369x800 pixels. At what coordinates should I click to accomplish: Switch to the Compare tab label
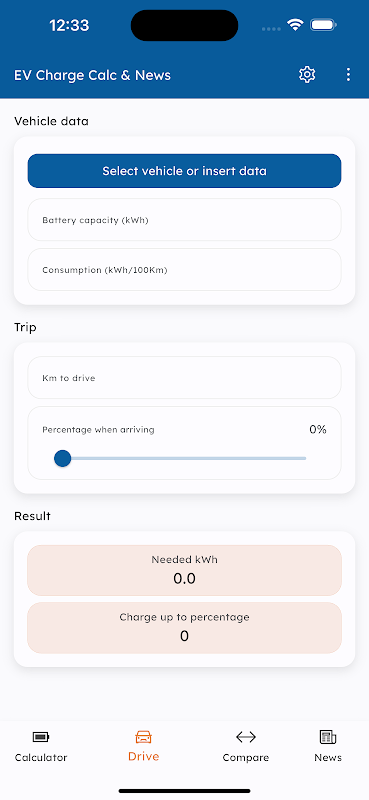(x=245, y=758)
